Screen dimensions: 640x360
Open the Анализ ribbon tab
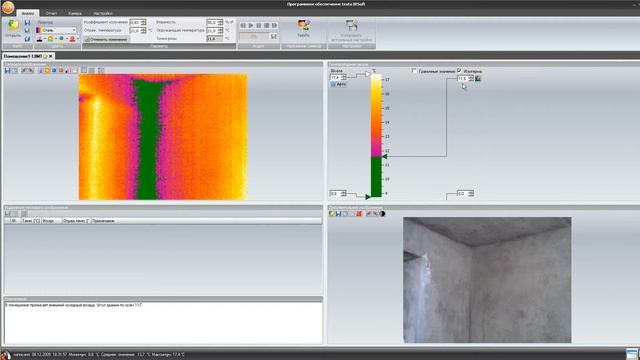tap(27, 13)
